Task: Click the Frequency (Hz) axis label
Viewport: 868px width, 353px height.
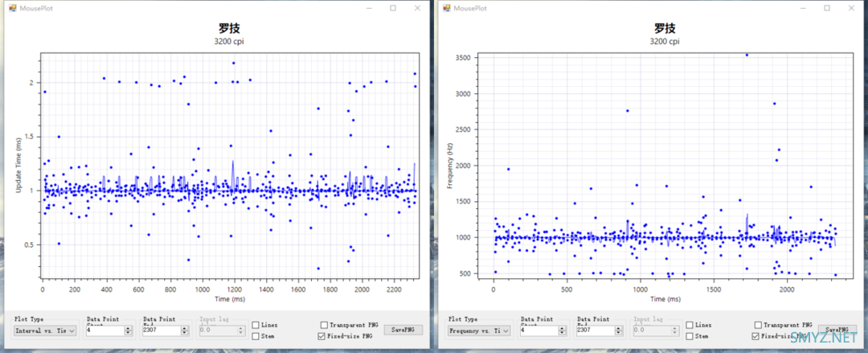Action: tap(449, 165)
